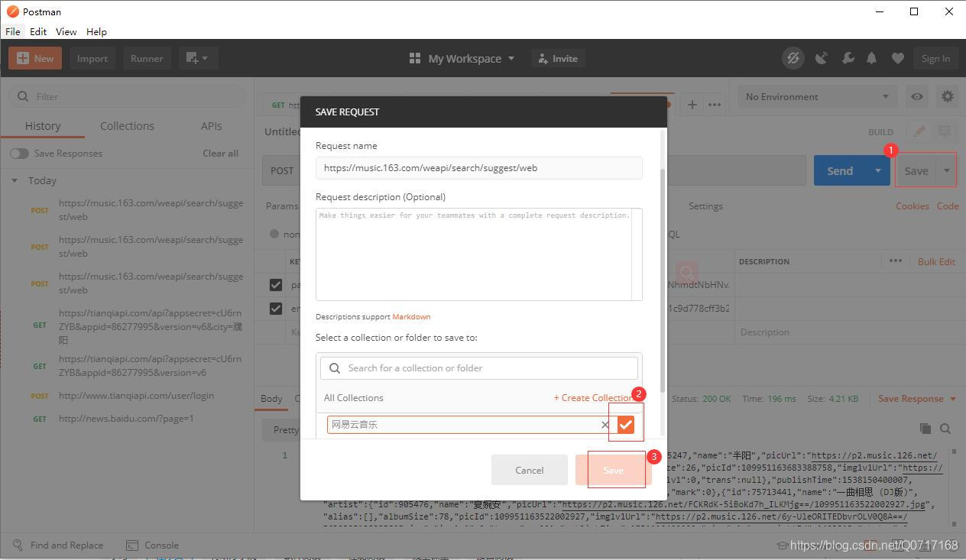Switch to the History tab
The width and height of the screenshot is (966, 560).
(x=43, y=126)
